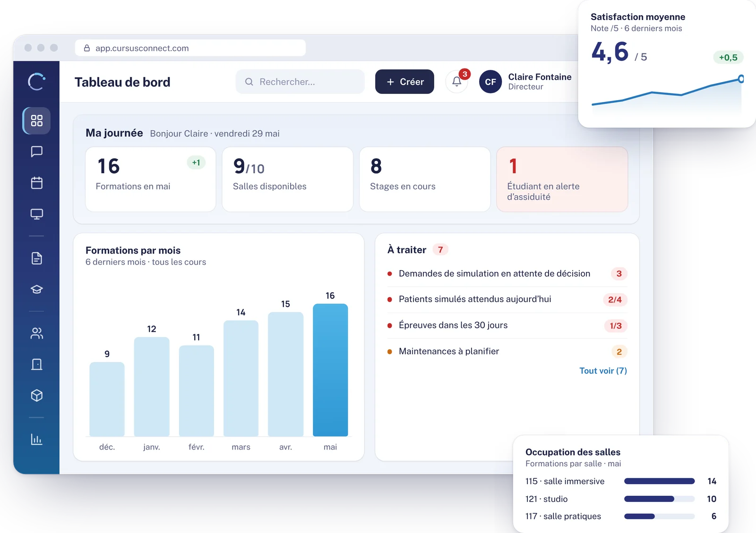Click the 121 studio progress bar
This screenshot has width=756, height=533.
(x=659, y=499)
